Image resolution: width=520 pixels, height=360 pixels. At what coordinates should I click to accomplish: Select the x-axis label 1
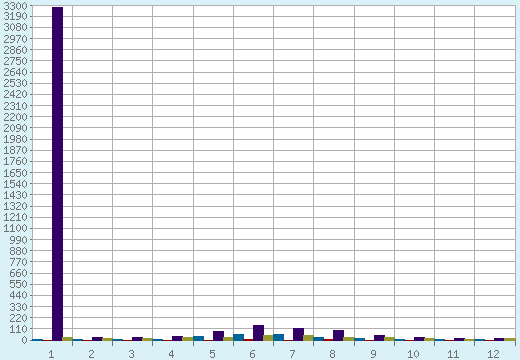click(x=51, y=354)
